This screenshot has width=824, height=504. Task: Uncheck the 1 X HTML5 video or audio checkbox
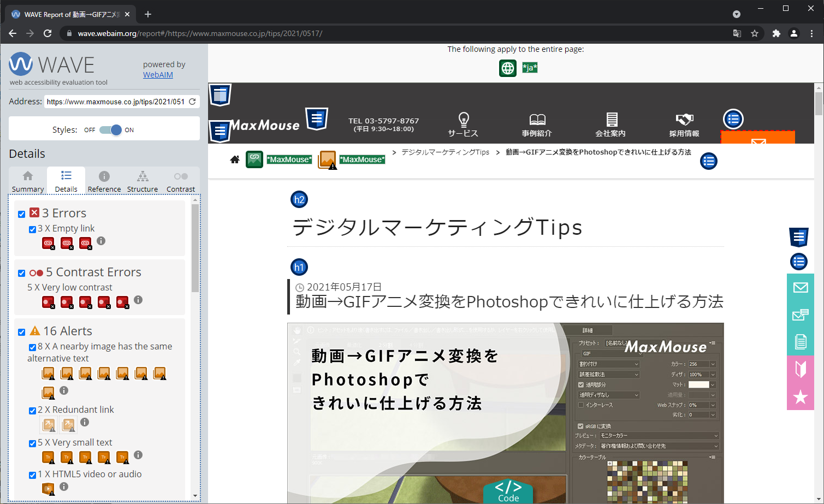pyautogui.click(x=32, y=475)
